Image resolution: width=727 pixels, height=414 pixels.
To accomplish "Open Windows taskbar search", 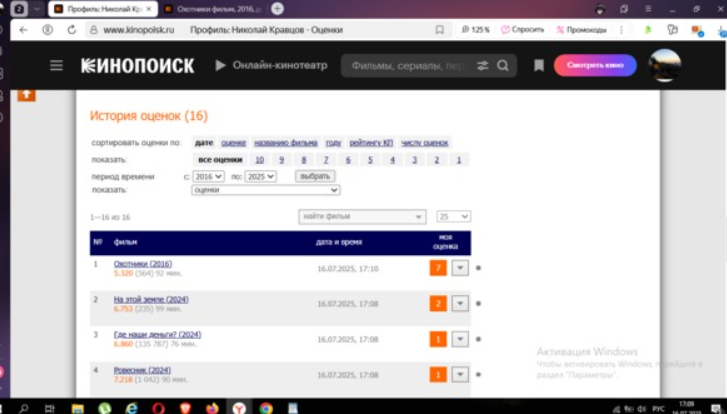I will (23, 408).
